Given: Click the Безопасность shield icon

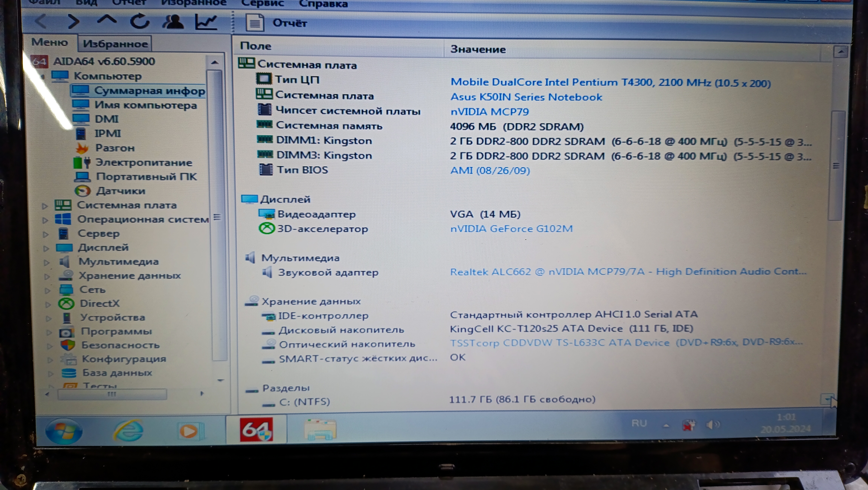Looking at the screenshot, I should (x=68, y=345).
